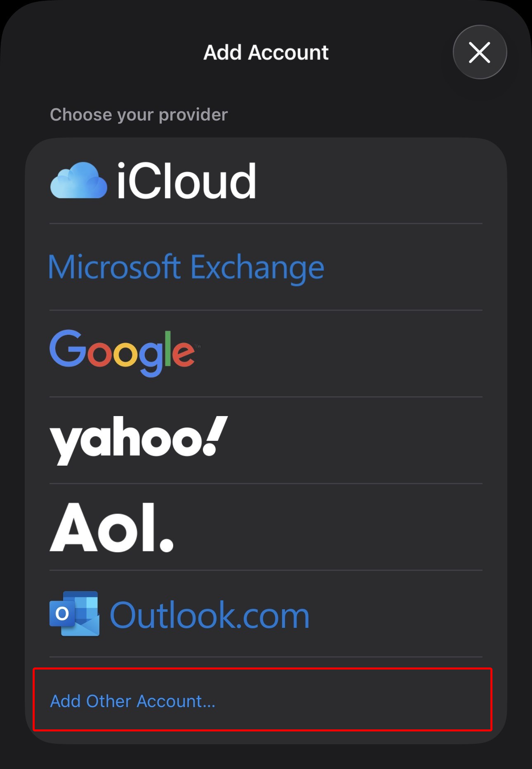Select the Aol. logo provider
532x769 pixels.
click(111, 527)
